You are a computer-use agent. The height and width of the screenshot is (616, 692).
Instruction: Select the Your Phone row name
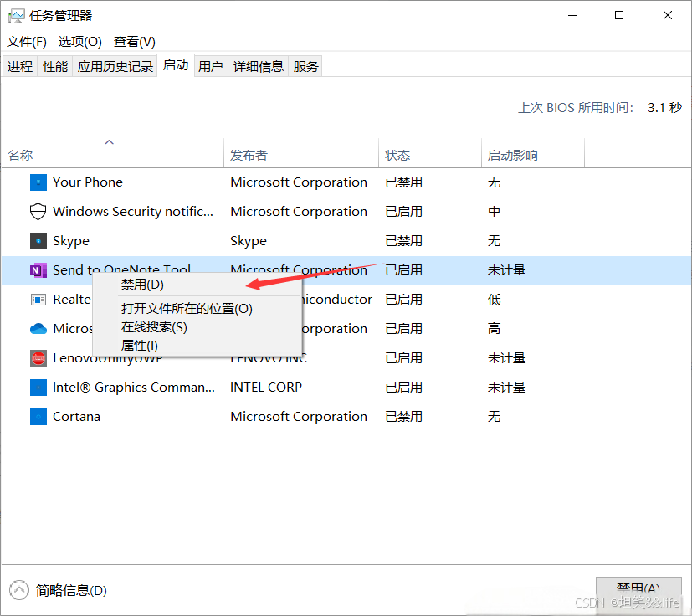[x=88, y=182]
